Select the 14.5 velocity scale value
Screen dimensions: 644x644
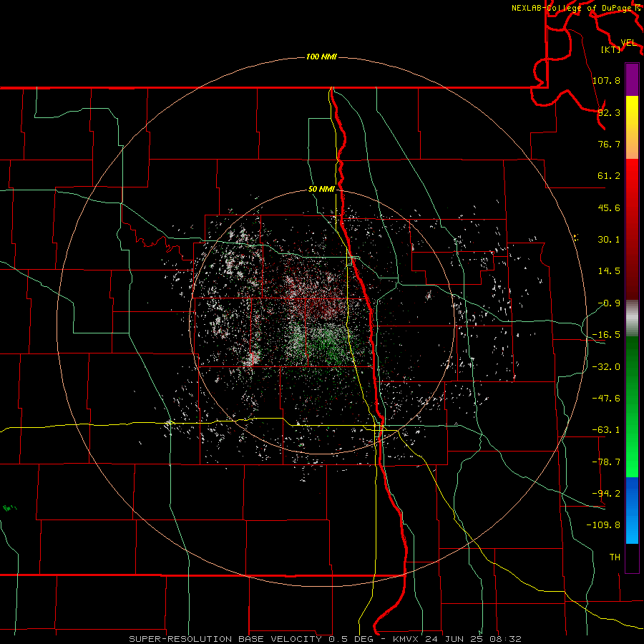609,271
